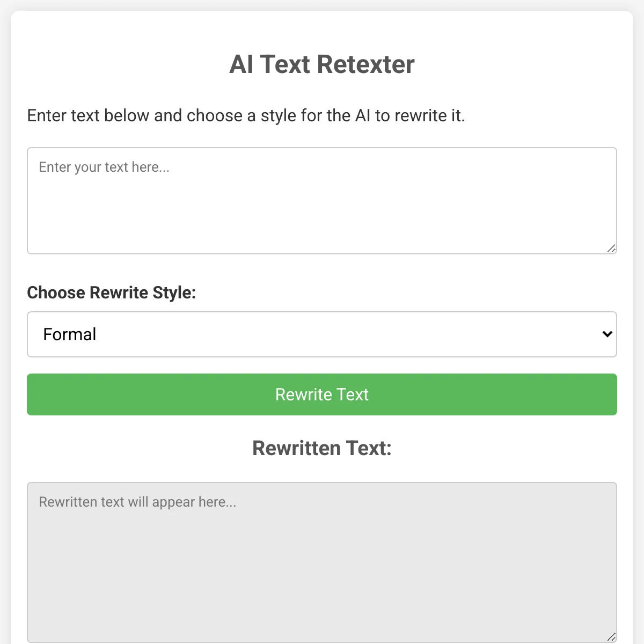Screen dimensions: 644x644
Task: Click the resize grip of the rewritten text box
Action: [611, 637]
